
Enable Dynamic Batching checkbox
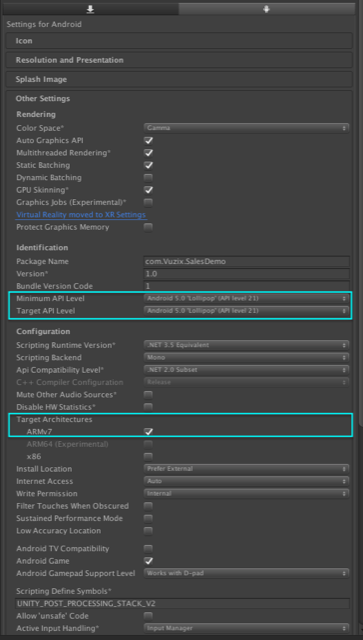pyautogui.click(x=148, y=178)
